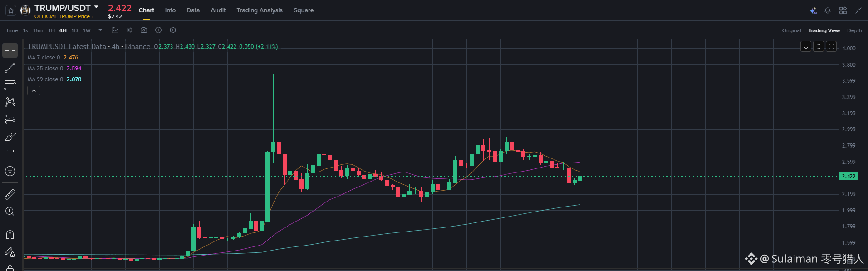
Task: Open the Audit tab
Action: click(218, 10)
